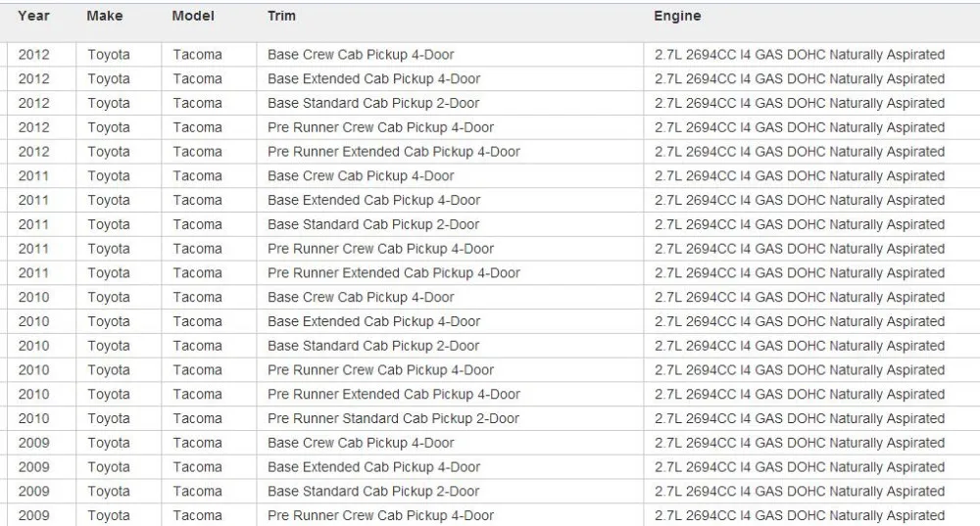Viewport: 980px width, 526px height.
Task: Click the Model column header
Action: (x=193, y=17)
